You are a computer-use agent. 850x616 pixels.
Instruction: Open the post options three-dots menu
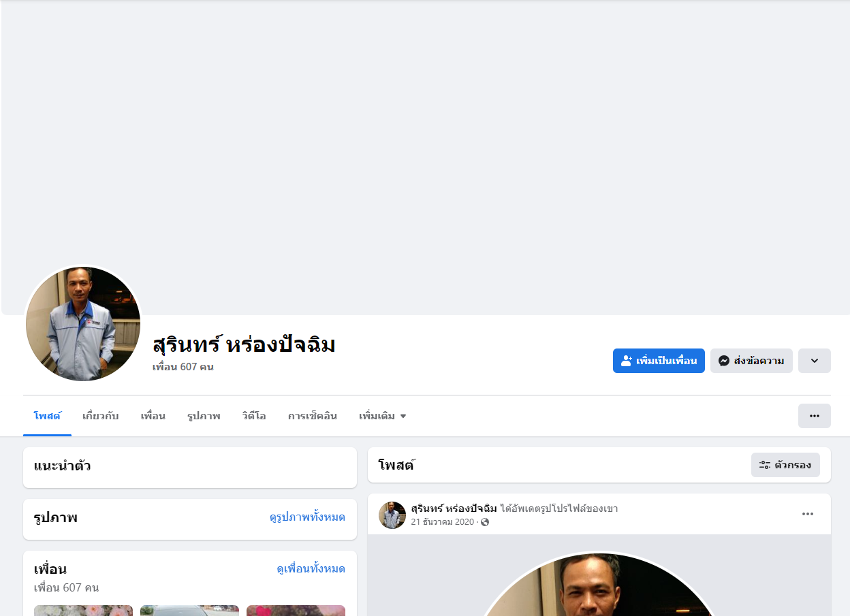point(808,514)
